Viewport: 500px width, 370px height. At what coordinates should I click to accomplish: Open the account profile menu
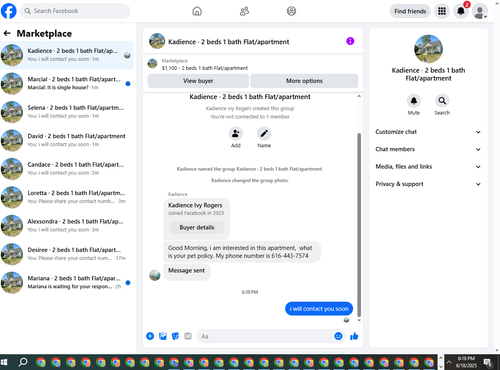coord(480,11)
